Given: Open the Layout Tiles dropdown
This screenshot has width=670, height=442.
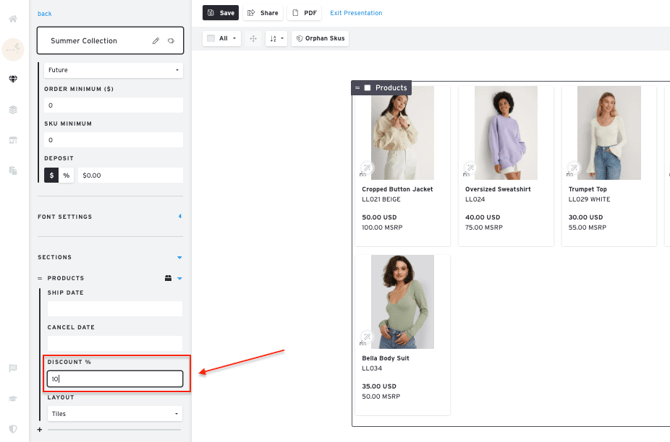Looking at the screenshot, I should [x=114, y=413].
